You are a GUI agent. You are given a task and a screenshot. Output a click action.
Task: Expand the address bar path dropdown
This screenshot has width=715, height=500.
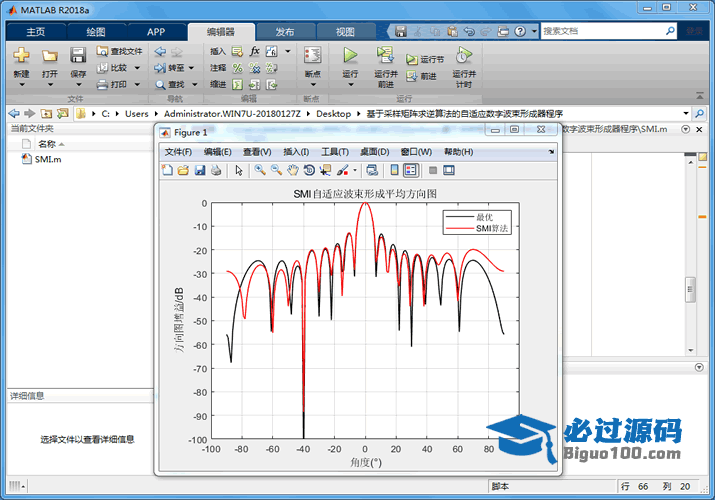click(685, 114)
